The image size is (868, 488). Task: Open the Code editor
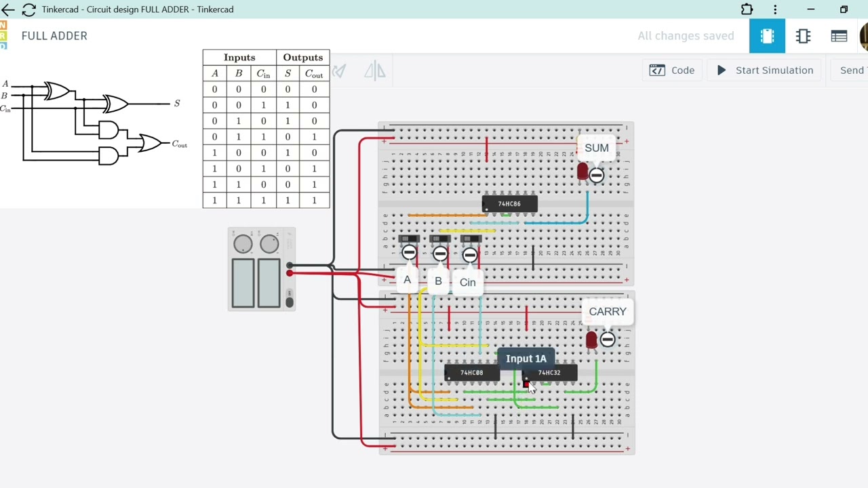[672, 70]
